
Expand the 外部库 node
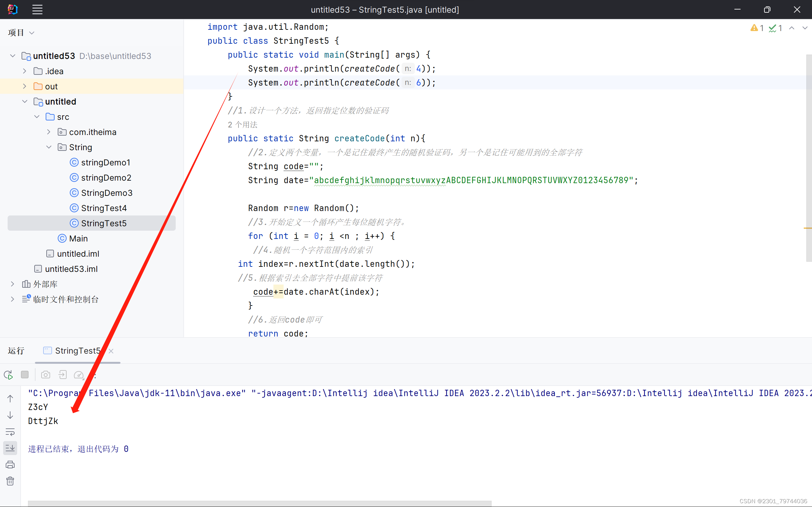(12, 284)
